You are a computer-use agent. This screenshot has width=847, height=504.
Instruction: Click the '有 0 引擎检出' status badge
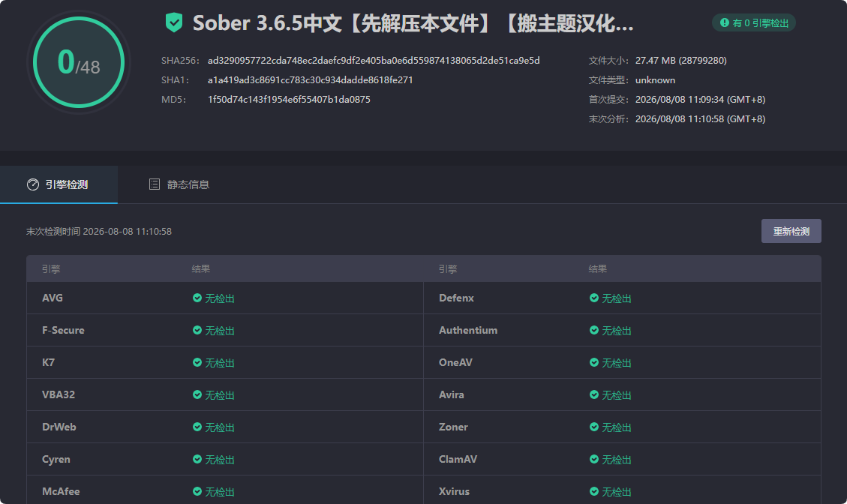tap(753, 22)
